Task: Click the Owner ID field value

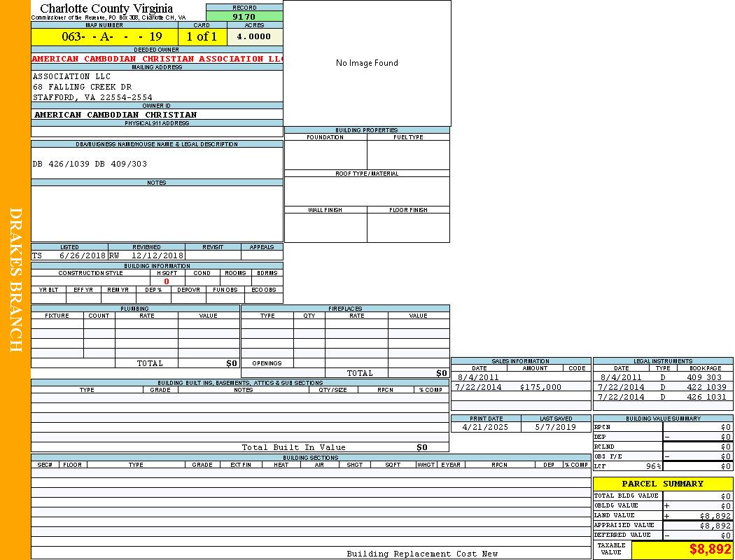Action: 115,114
